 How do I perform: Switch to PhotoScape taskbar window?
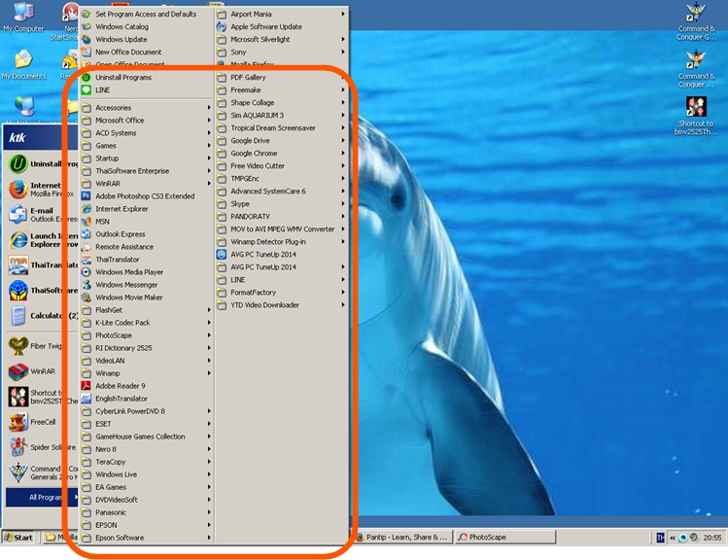[x=505, y=538]
